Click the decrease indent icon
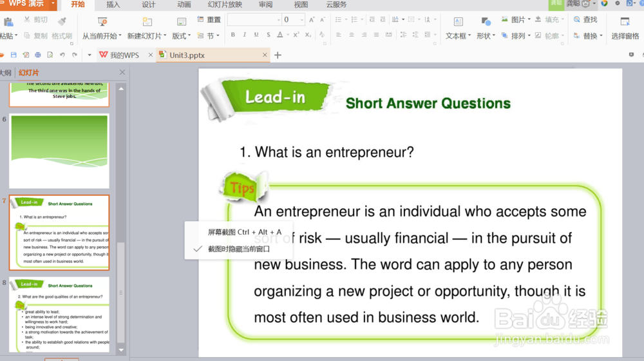 coord(372,19)
